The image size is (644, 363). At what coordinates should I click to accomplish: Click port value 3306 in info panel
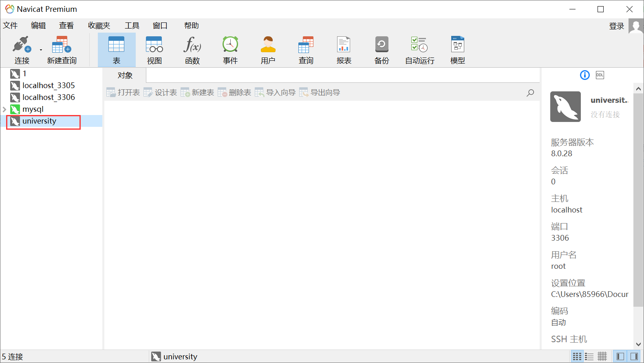560,238
